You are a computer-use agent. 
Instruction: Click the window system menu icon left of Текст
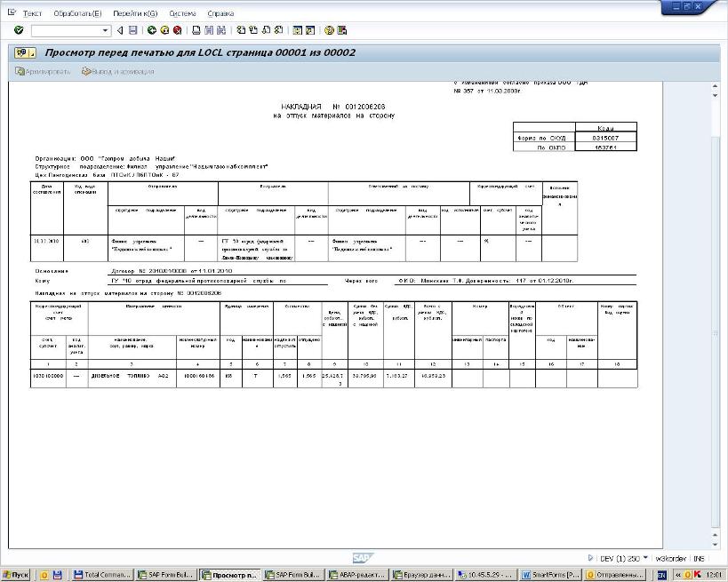tap(12, 12)
